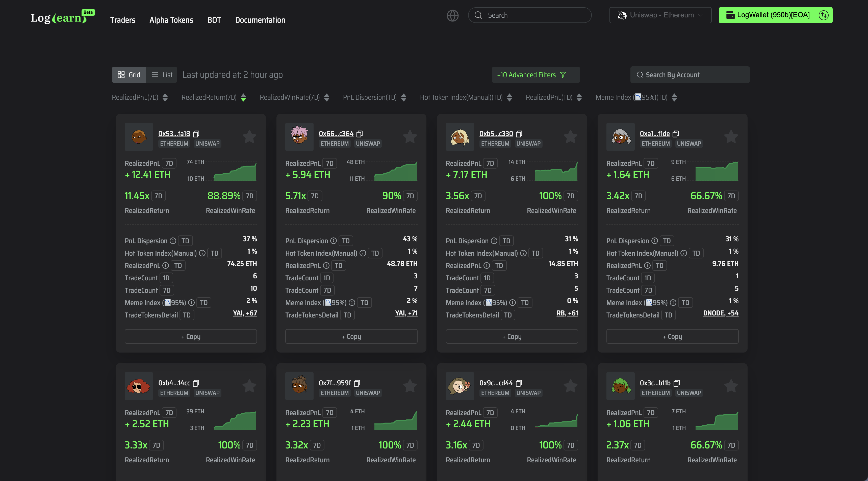Copy address 0xb4...14cc icon

pyautogui.click(x=196, y=383)
